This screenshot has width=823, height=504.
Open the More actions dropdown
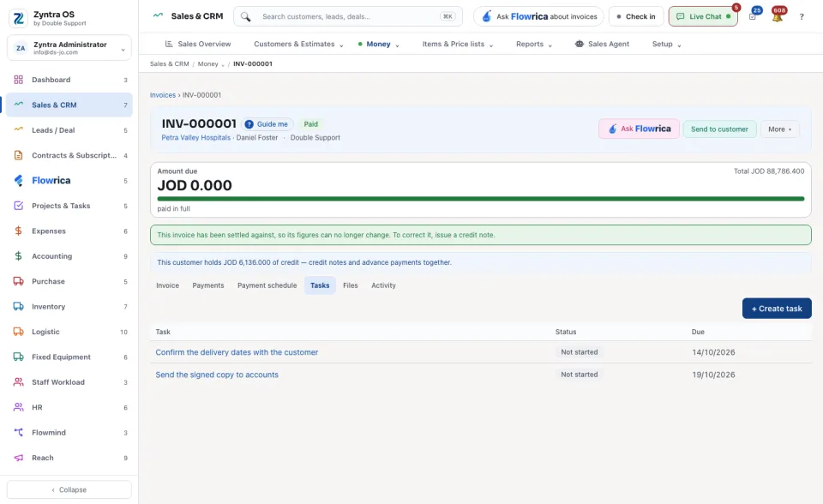[780, 129]
